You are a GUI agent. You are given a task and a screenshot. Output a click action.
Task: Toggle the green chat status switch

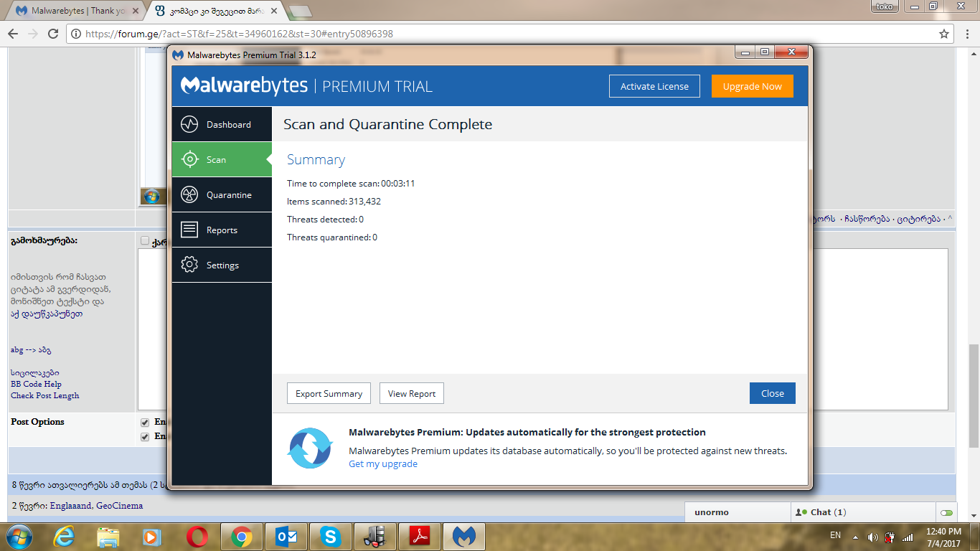946,513
